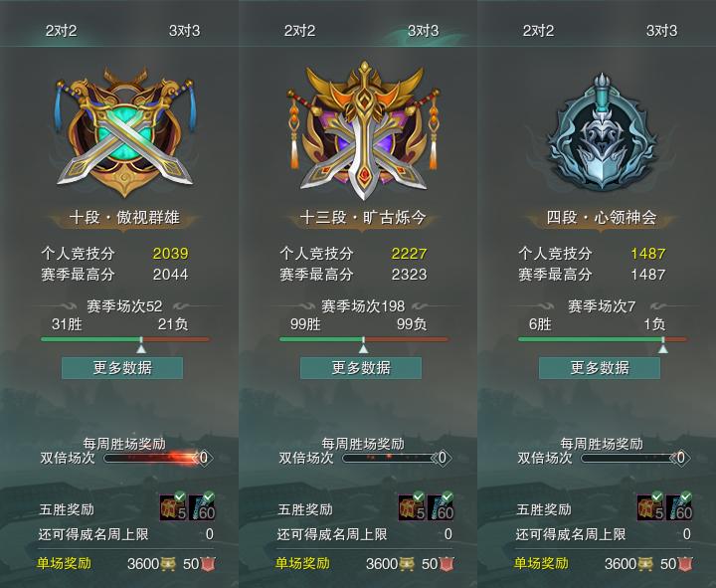The width and height of the screenshot is (716, 588).
Task: Click the golden thirteenth-rank sword emblem
Action: 363,130
